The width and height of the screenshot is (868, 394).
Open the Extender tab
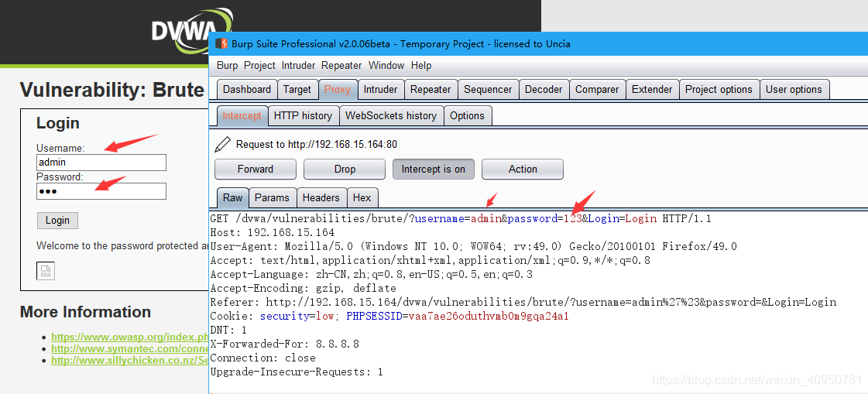(652, 90)
